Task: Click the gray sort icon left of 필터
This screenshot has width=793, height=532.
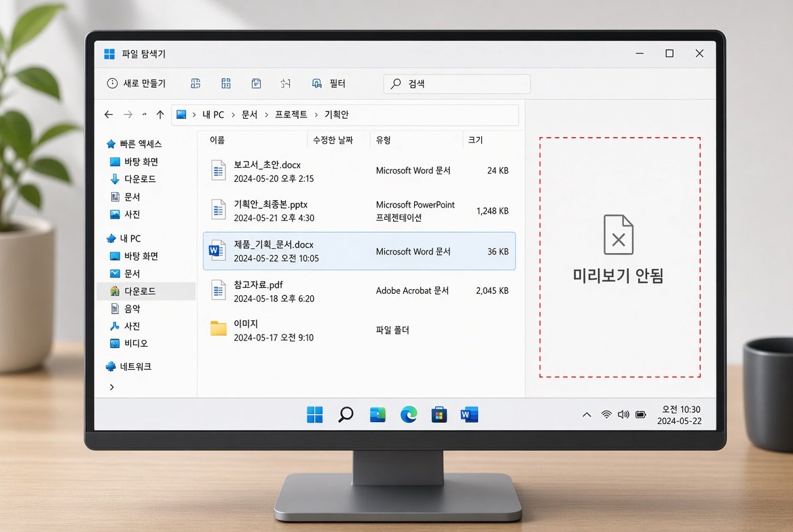Action: tap(286, 83)
